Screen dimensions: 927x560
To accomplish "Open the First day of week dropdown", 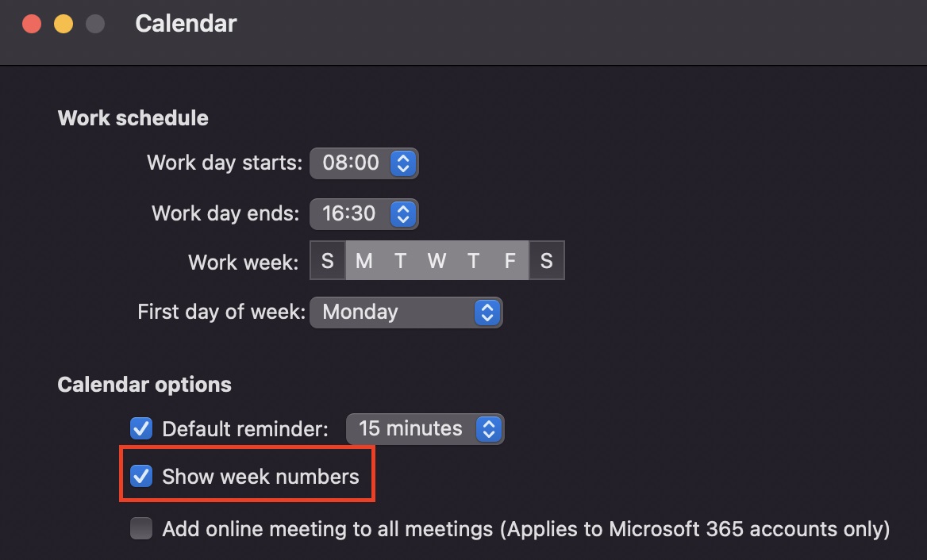I will click(x=406, y=312).
